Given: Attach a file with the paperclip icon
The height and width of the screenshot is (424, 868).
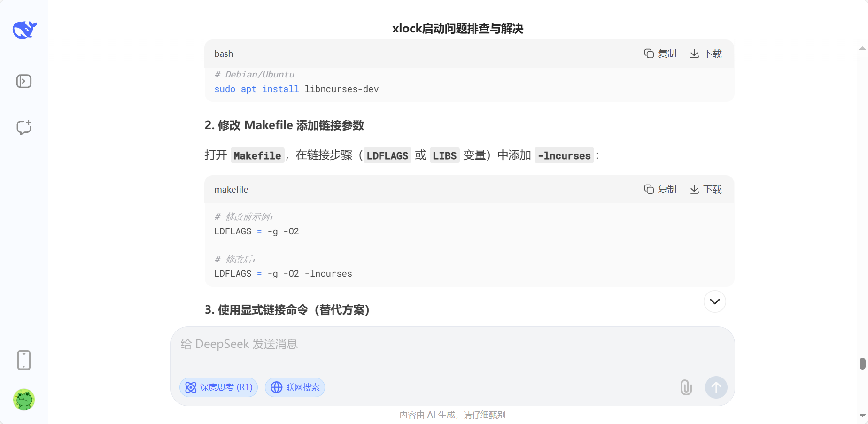Looking at the screenshot, I should [x=686, y=387].
